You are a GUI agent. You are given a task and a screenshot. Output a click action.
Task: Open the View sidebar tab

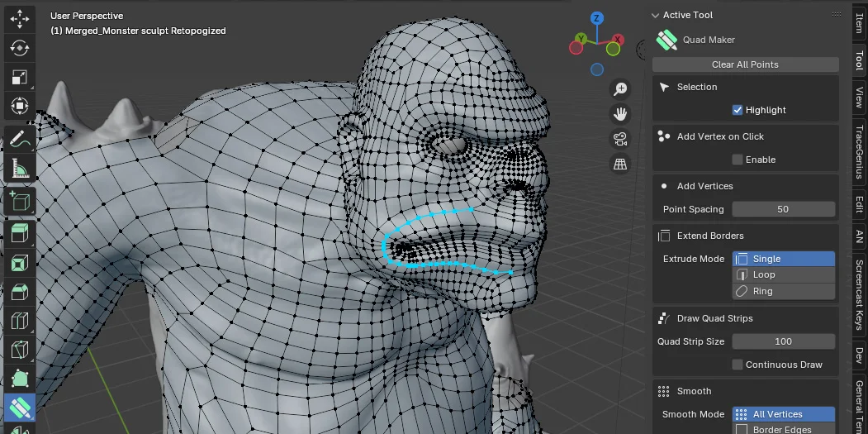(859, 98)
